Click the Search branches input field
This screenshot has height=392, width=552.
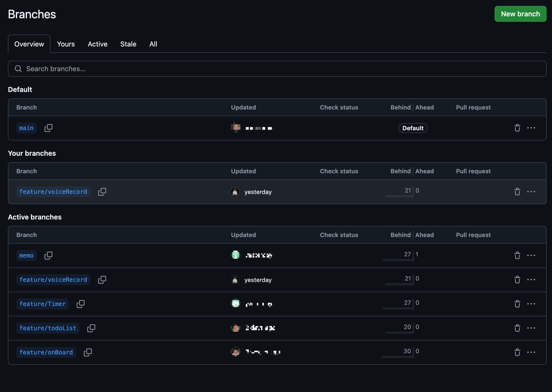tap(277, 69)
